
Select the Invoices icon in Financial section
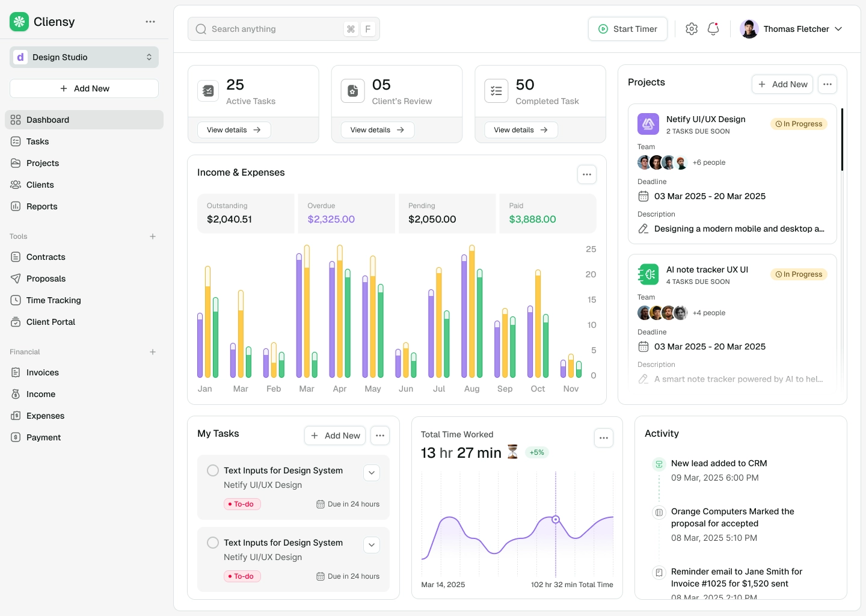point(14,372)
